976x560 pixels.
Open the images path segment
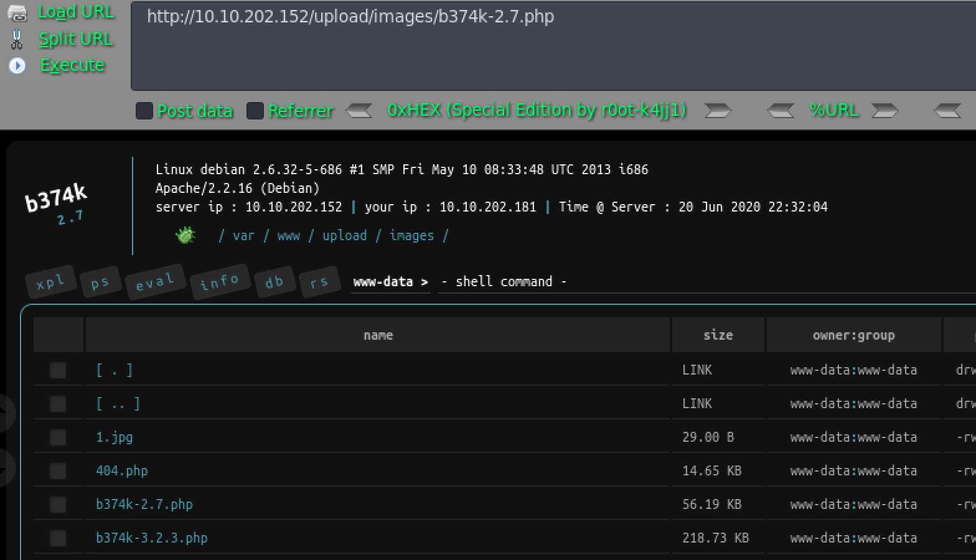411,235
